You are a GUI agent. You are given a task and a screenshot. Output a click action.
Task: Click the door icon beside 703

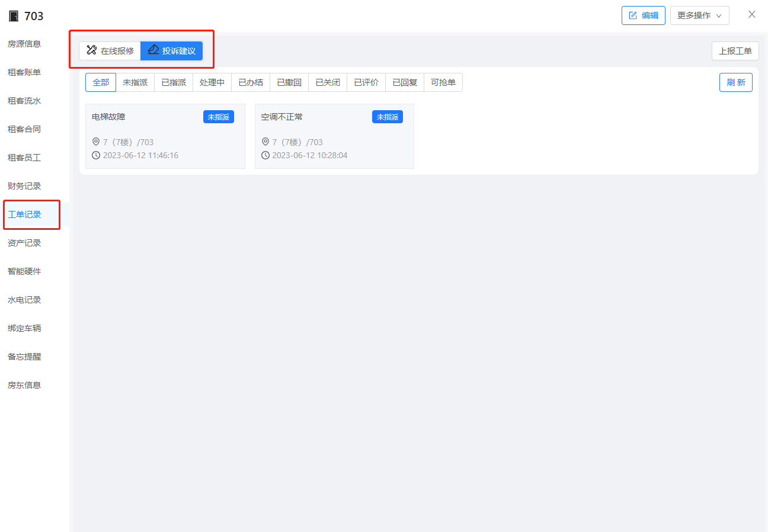click(x=14, y=16)
